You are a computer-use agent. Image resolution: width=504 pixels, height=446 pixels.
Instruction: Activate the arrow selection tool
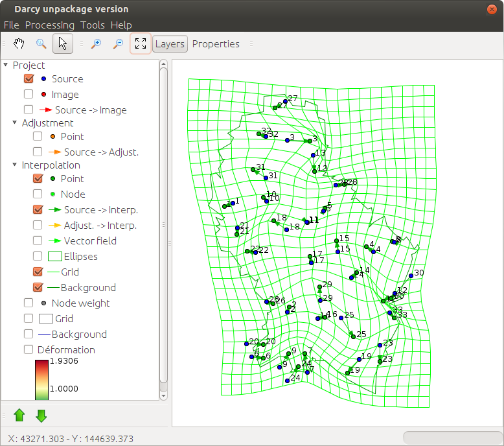tap(63, 44)
